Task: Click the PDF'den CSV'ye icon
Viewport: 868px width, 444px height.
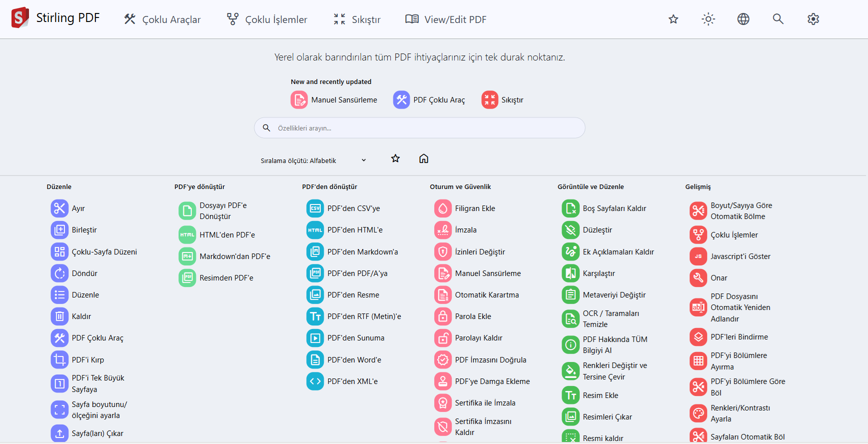Action: [315, 208]
